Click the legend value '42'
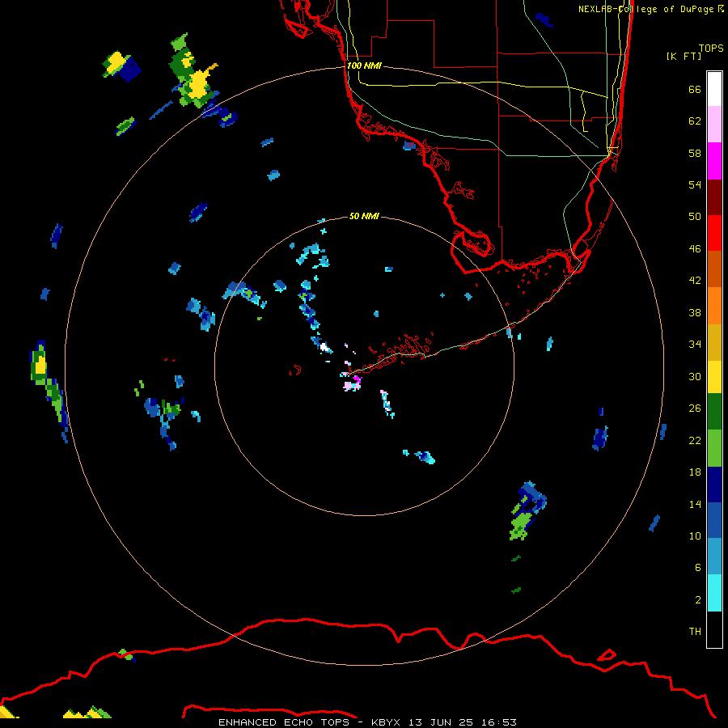Image resolution: width=728 pixels, height=728 pixels. pos(695,281)
